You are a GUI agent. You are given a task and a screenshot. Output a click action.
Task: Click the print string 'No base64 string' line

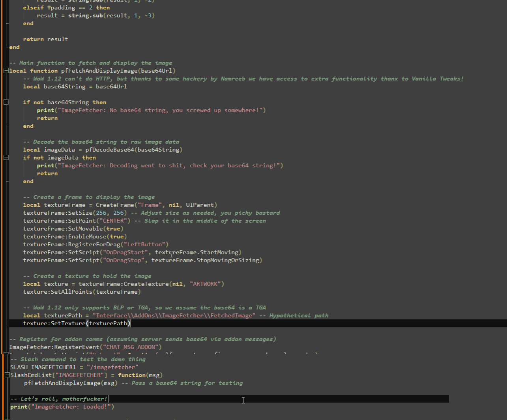click(151, 110)
